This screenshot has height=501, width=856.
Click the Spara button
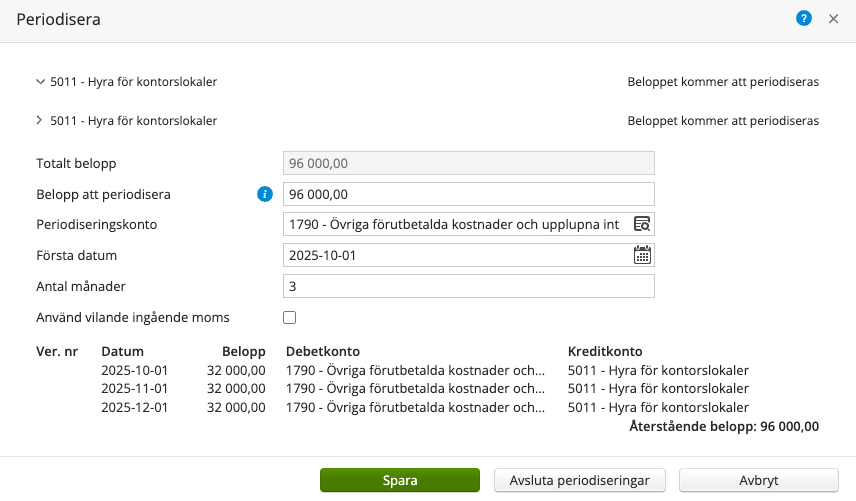(x=400, y=480)
